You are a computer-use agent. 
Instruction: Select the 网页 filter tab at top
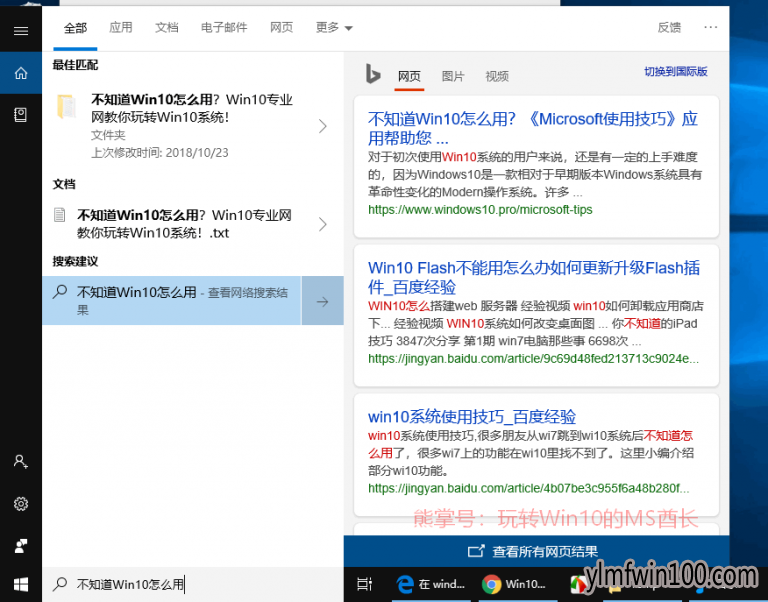281,27
